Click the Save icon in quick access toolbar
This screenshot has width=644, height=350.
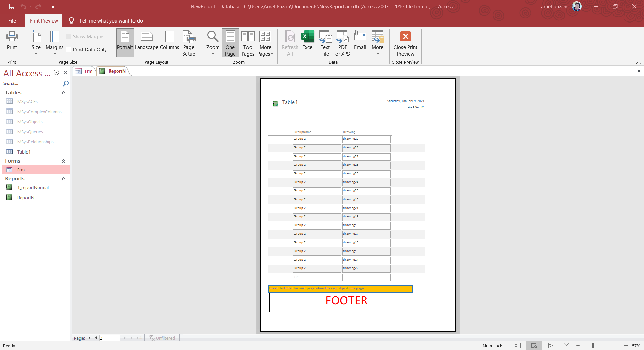pyautogui.click(x=11, y=7)
